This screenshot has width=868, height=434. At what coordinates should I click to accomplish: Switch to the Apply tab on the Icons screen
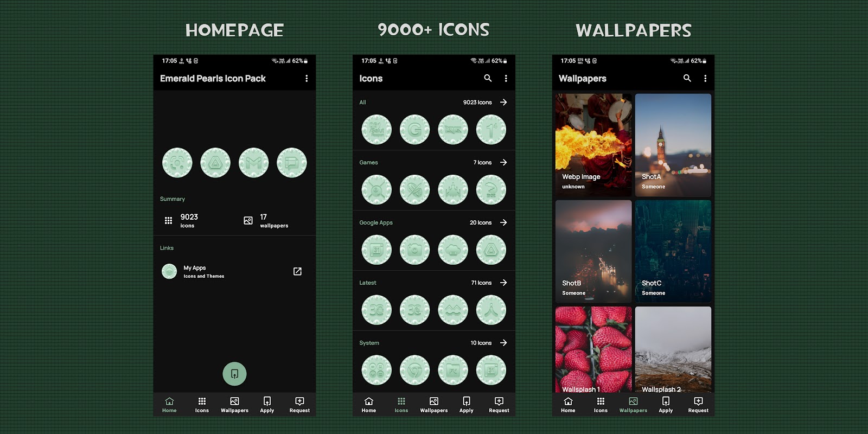coord(467,405)
